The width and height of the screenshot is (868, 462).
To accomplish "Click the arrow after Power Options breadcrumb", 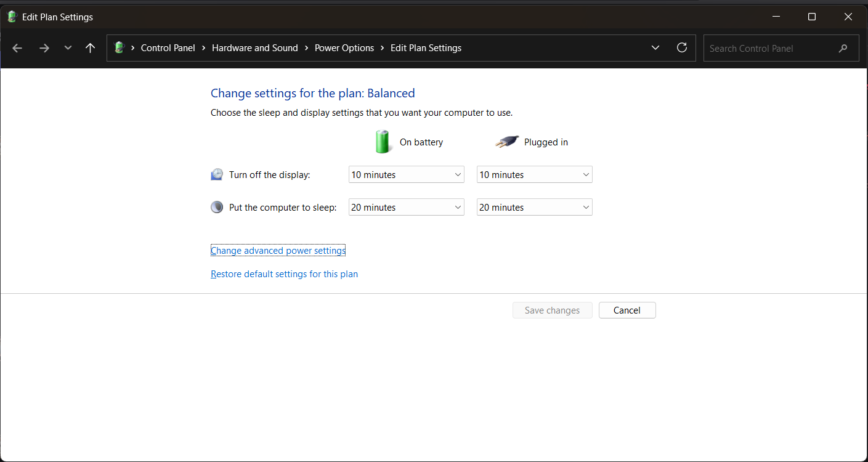I will pos(383,48).
